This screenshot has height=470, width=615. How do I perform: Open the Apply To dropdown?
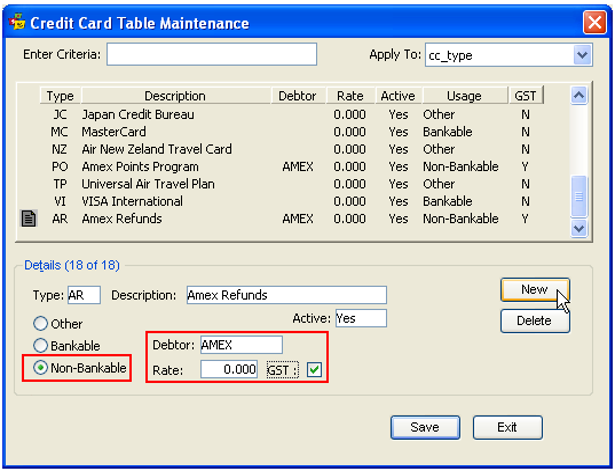pos(582,55)
